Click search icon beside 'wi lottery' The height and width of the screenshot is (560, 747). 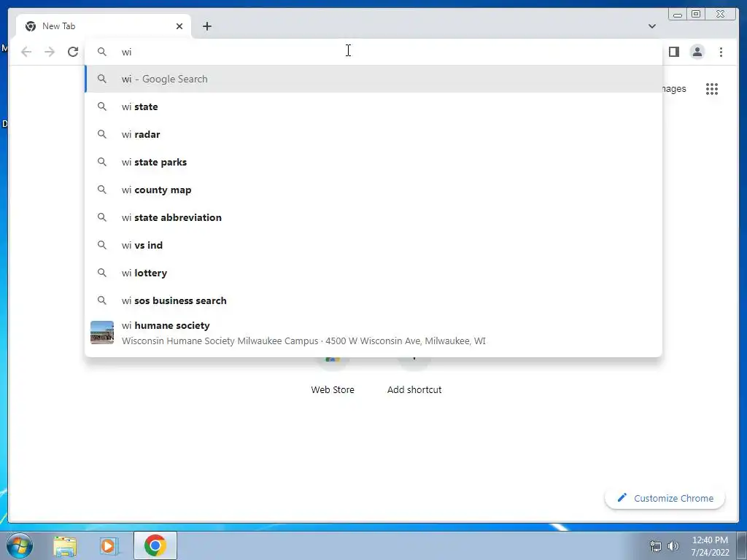[102, 273]
